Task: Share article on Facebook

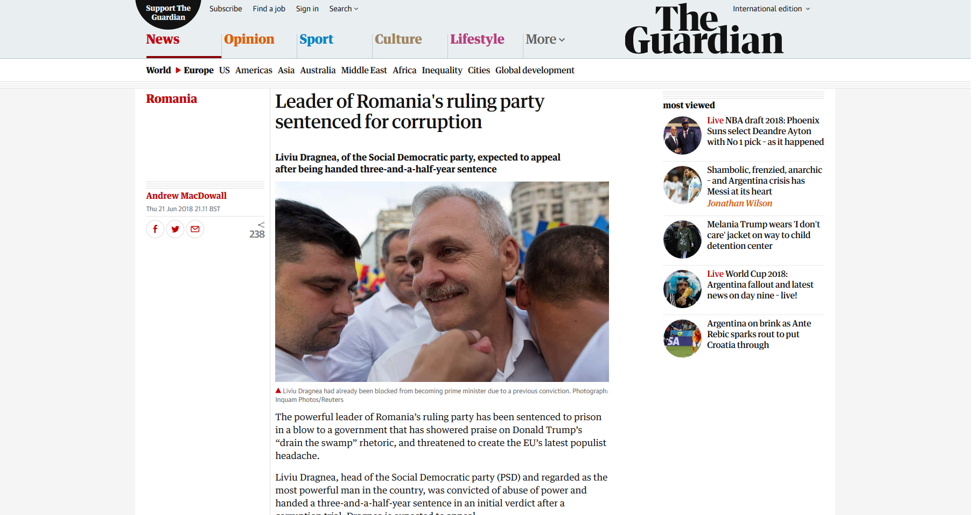Action: 155,229
